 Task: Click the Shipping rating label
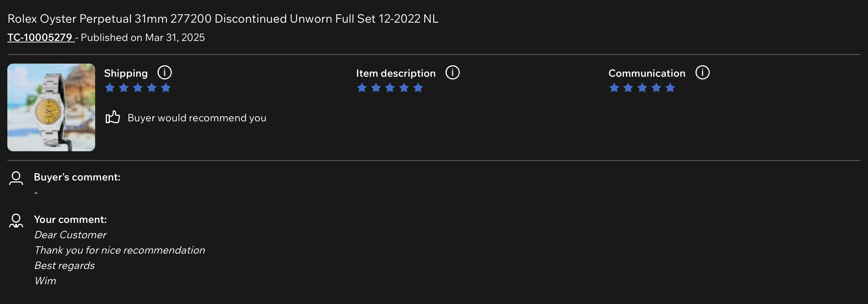[126, 73]
